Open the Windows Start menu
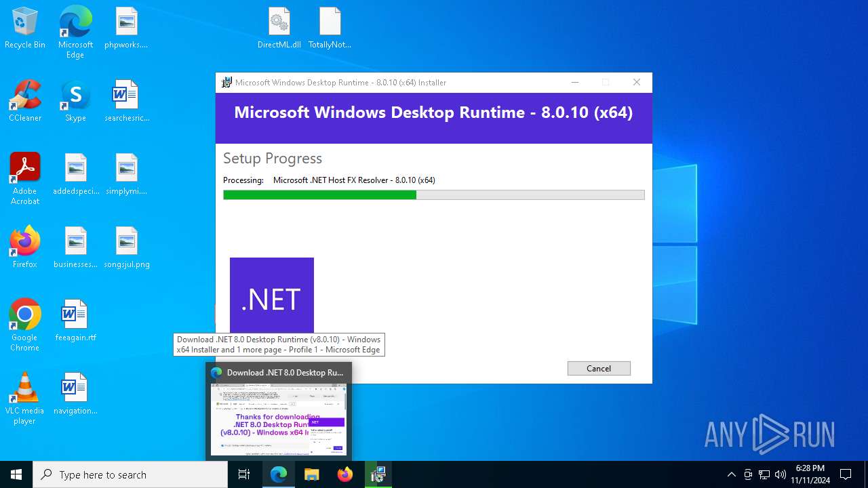Image resolution: width=868 pixels, height=488 pixels. pyautogui.click(x=16, y=474)
